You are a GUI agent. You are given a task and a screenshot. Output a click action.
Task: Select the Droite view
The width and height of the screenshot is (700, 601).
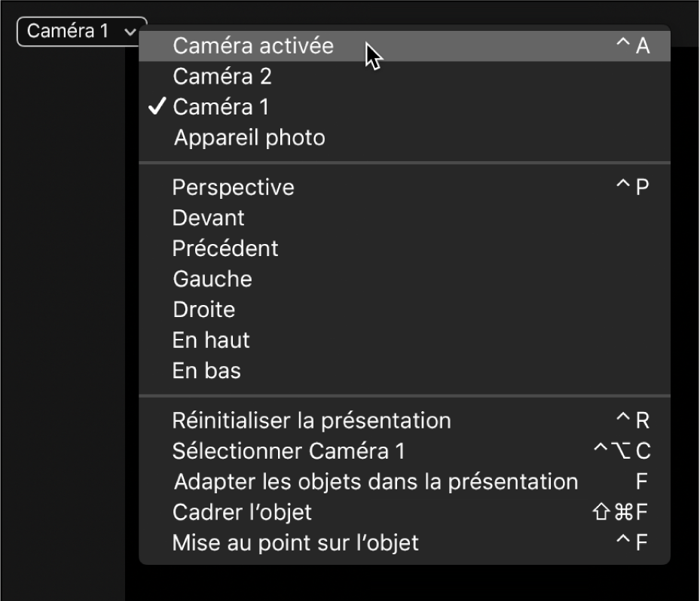point(204,309)
